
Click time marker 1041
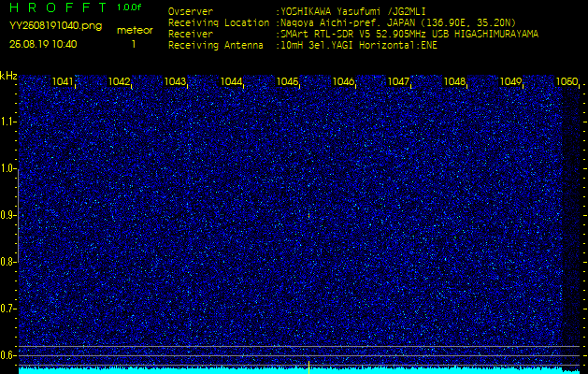63,81
